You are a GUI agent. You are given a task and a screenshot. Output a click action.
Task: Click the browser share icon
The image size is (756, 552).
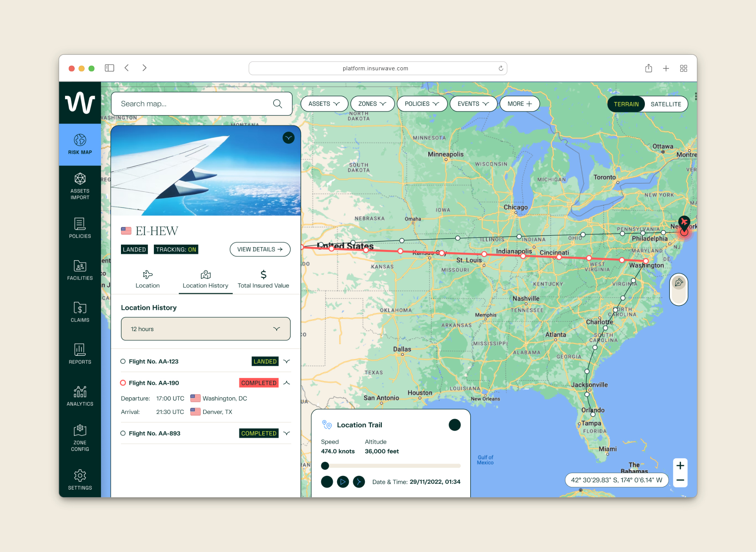coord(649,68)
